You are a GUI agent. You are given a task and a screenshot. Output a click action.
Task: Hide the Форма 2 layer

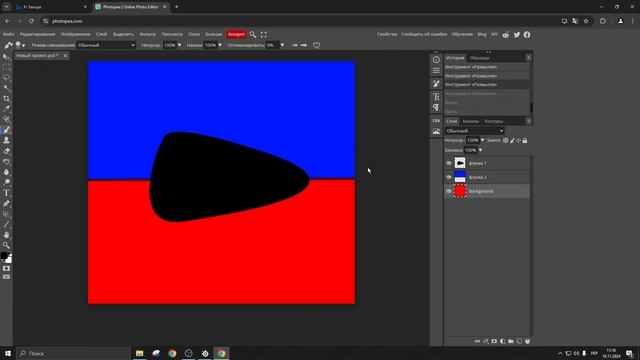pos(449,177)
